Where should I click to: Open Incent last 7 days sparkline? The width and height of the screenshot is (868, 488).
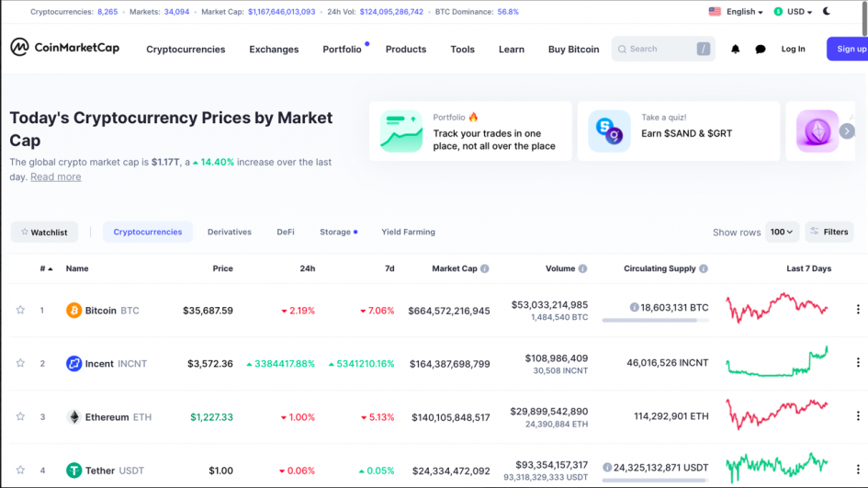click(777, 361)
